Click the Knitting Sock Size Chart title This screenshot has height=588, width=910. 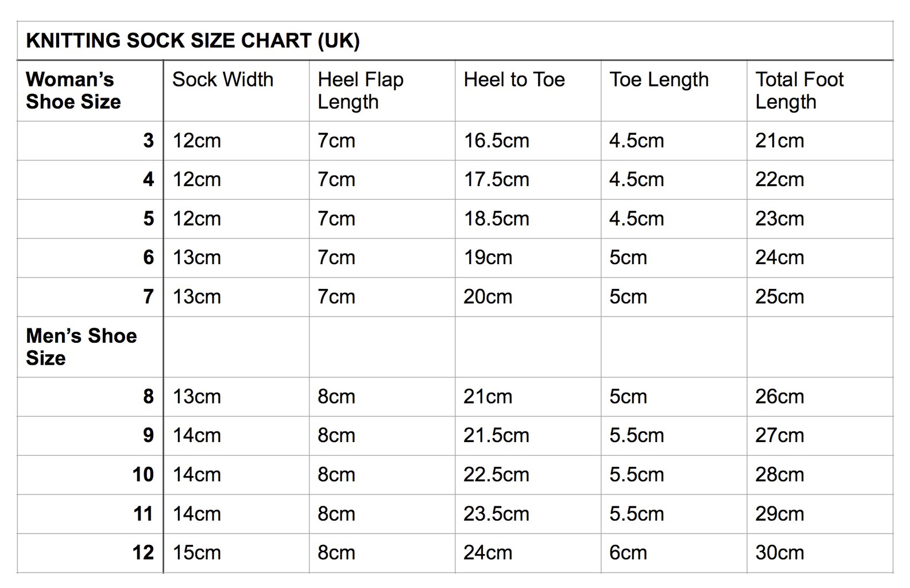(193, 41)
